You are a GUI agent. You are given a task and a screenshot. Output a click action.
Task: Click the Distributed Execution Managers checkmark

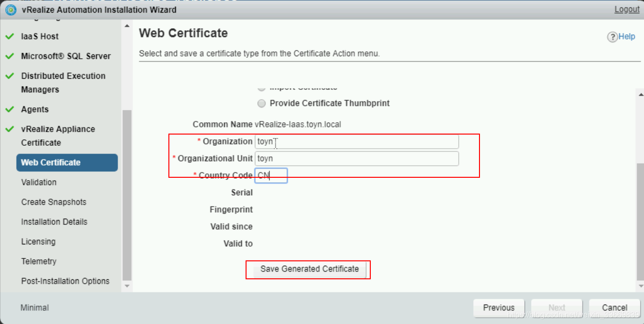(9, 76)
